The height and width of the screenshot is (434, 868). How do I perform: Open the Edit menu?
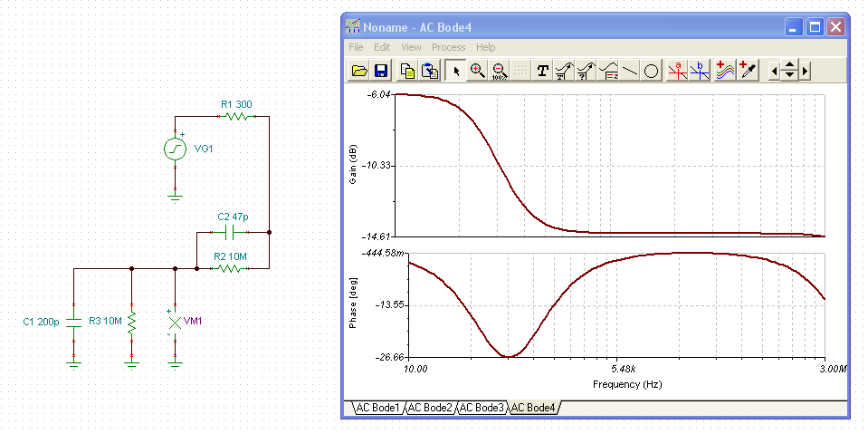pyautogui.click(x=382, y=47)
